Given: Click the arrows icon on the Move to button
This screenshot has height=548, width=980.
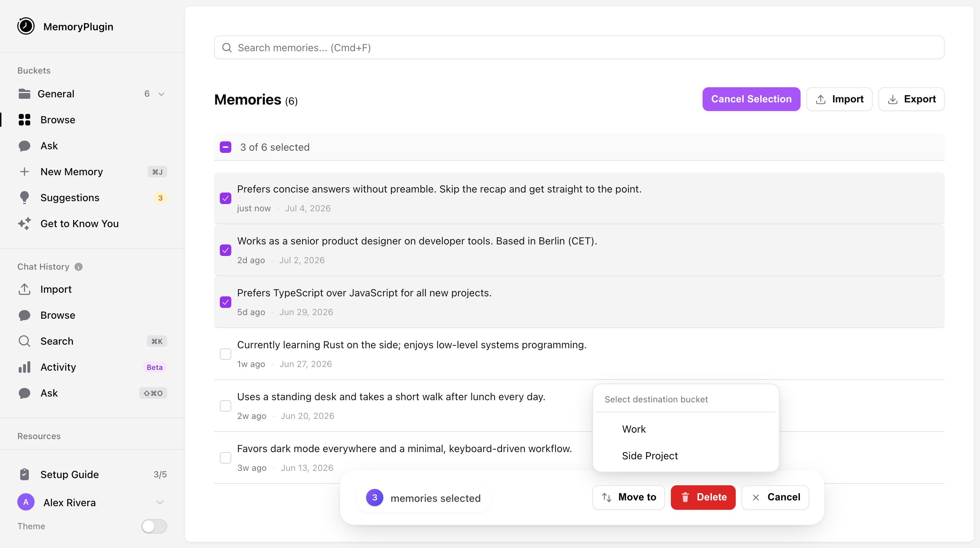Looking at the screenshot, I should 607,498.
